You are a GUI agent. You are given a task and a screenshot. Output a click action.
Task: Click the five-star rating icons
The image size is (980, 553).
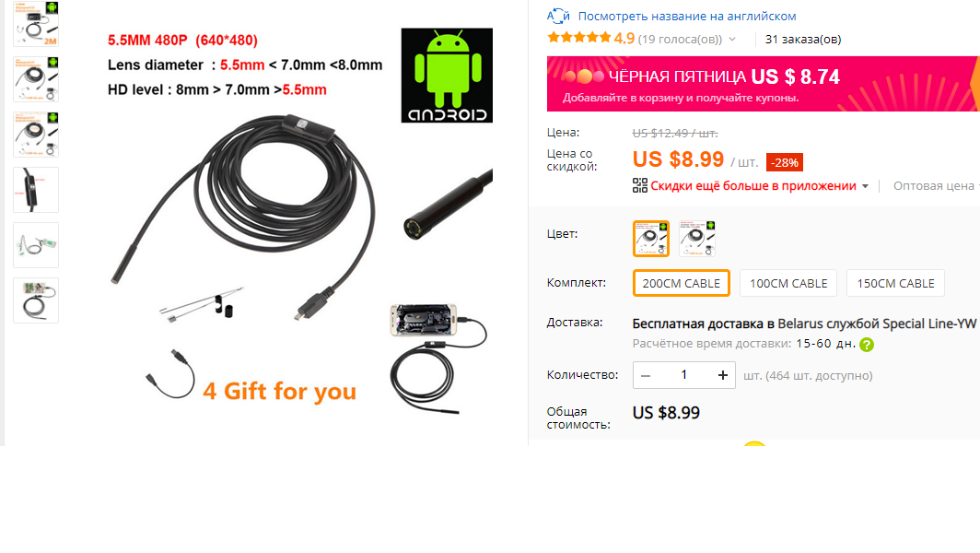click(578, 38)
